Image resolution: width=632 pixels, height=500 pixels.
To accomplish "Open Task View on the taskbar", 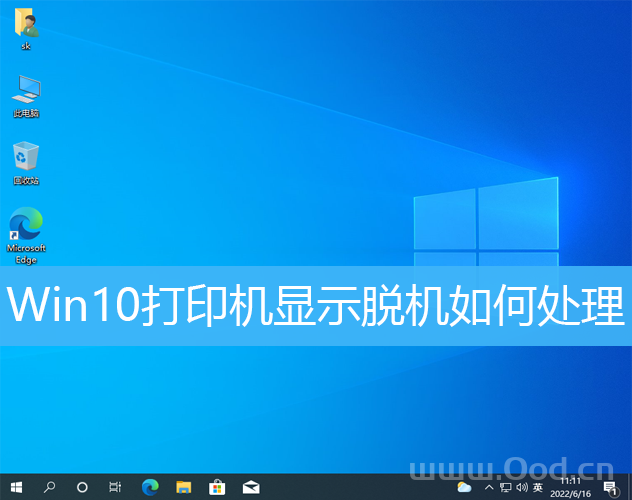I will click(115, 487).
